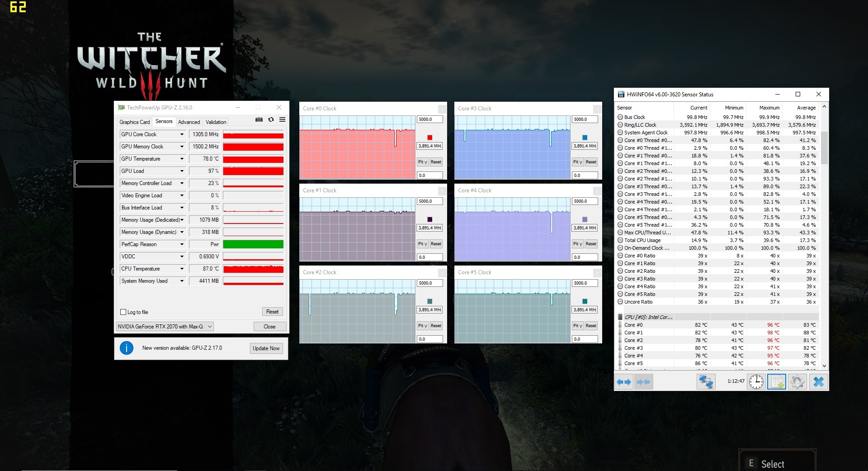
Task: Click the GPU-Z refresh icon
Action: pyautogui.click(x=271, y=119)
